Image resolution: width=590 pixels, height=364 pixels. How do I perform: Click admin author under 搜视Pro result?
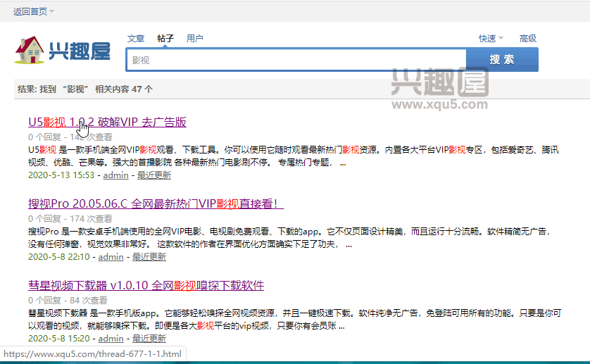pyautogui.click(x=111, y=257)
